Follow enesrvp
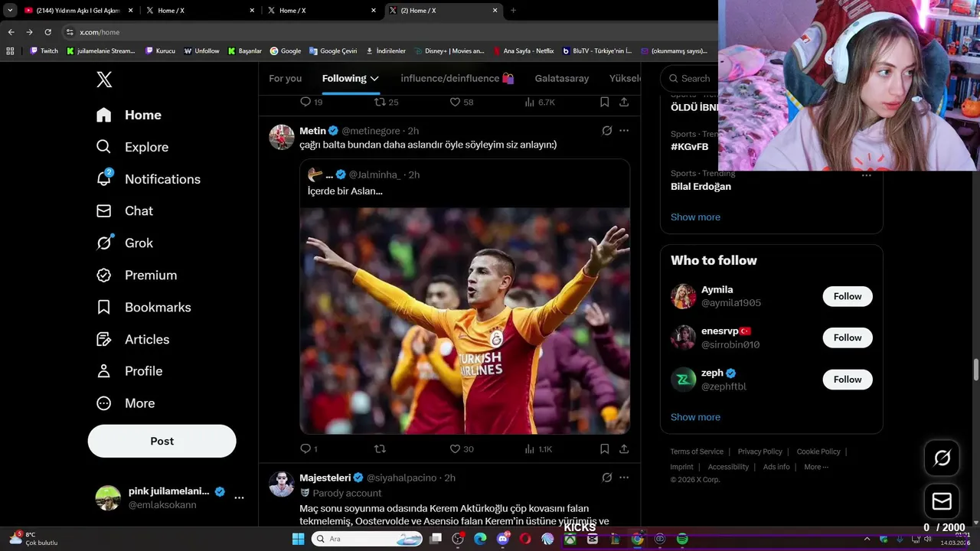 848,337
